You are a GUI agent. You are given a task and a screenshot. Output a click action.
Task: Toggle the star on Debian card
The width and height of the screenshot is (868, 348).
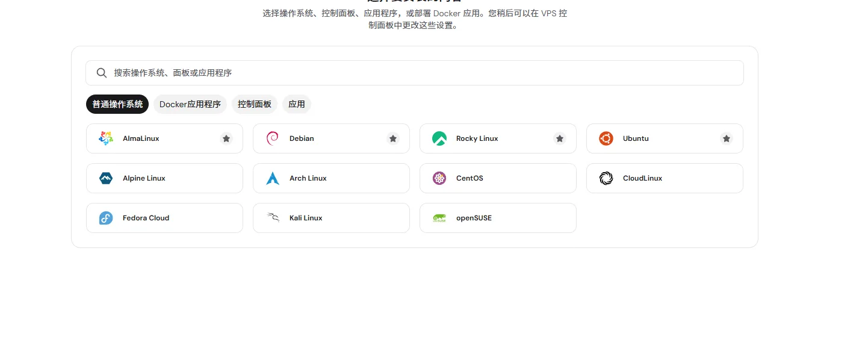(393, 138)
